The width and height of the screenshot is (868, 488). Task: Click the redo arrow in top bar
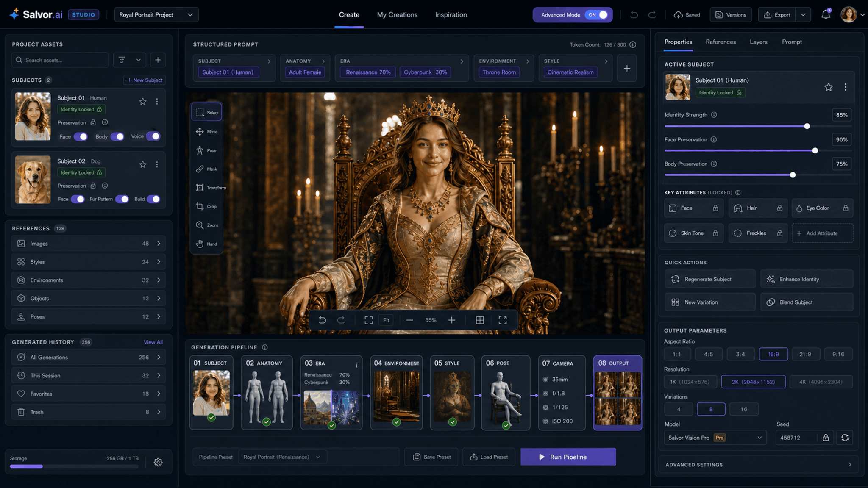click(x=652, y=15)
